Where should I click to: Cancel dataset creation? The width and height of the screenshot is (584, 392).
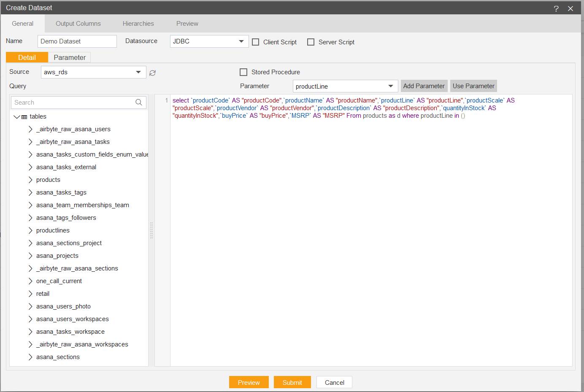coord(335,382)
